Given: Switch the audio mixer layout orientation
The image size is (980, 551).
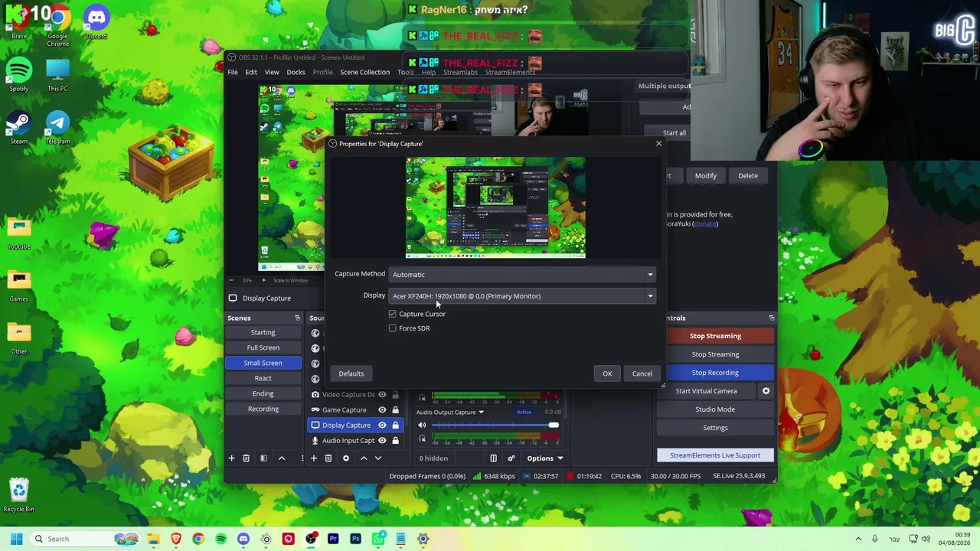Looking at the screenshot, I should (493, 458).
